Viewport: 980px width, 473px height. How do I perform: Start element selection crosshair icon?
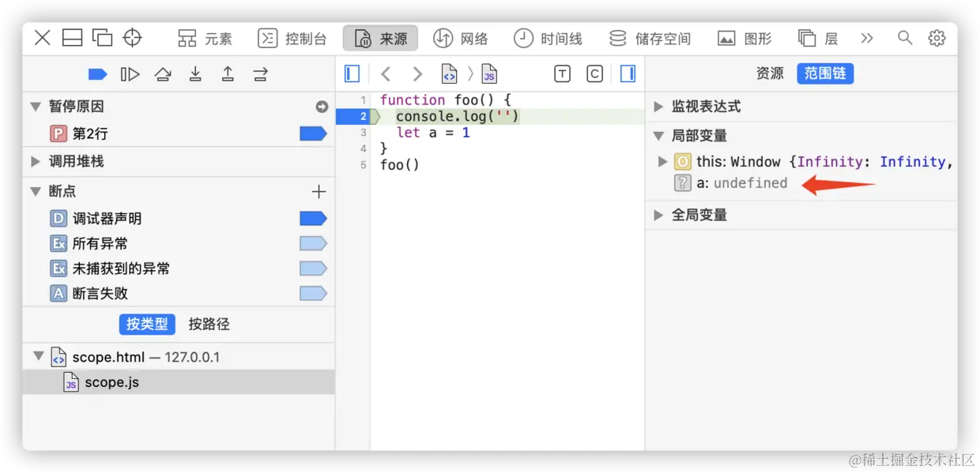pos(133,37)
